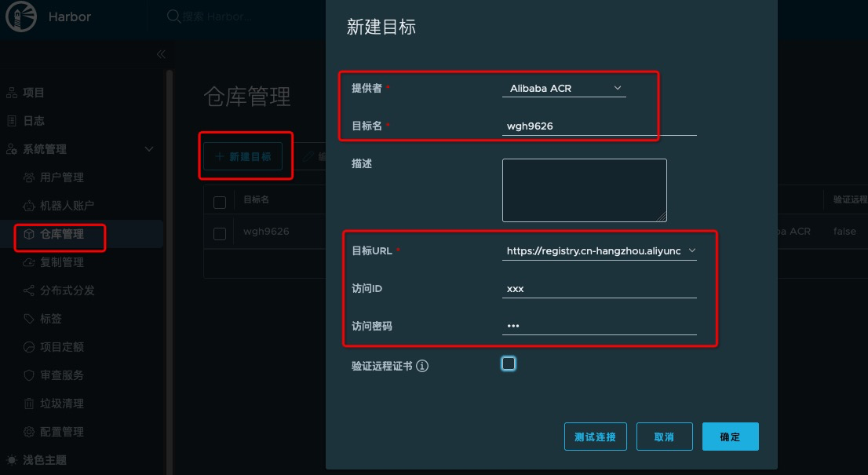Click wgh9626 in the registry table
The height and width of the screenshot is (475, 868).
pos(266,232)
